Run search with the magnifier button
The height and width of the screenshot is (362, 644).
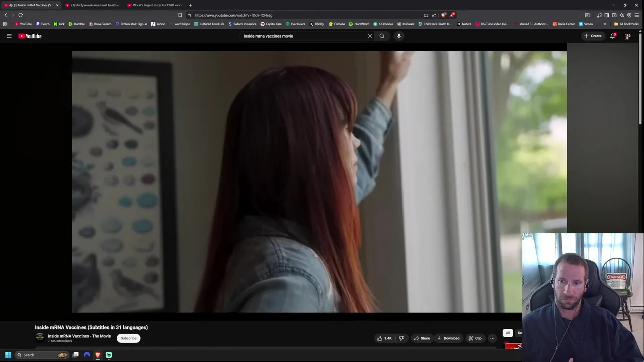click(382, 36)
